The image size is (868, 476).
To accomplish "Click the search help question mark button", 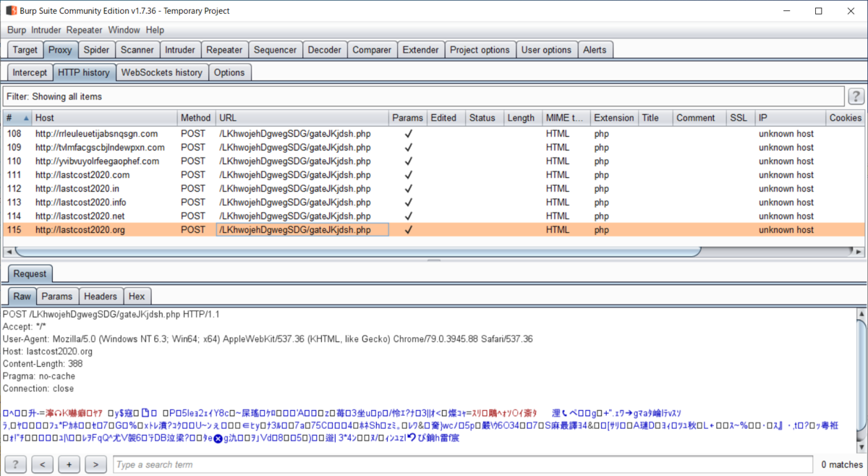I will (x=15, y=464).
